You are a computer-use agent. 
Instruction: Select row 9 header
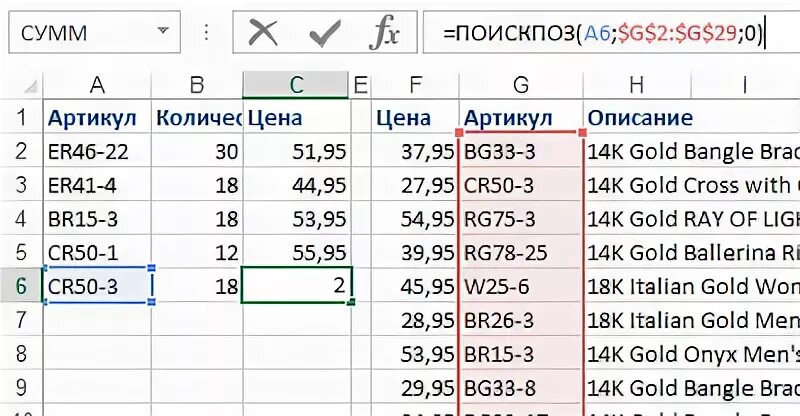(21, 387)
